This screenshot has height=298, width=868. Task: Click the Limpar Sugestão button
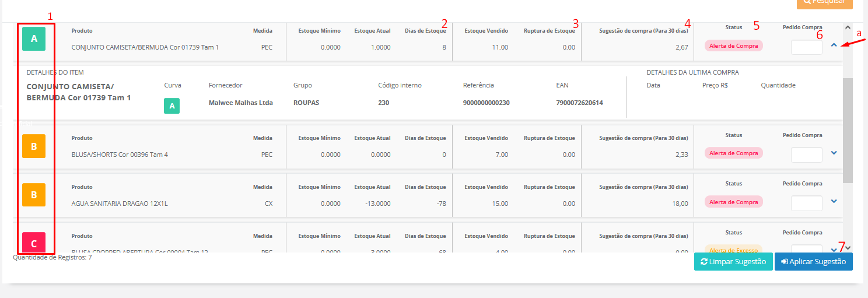[x=733, y=262]
